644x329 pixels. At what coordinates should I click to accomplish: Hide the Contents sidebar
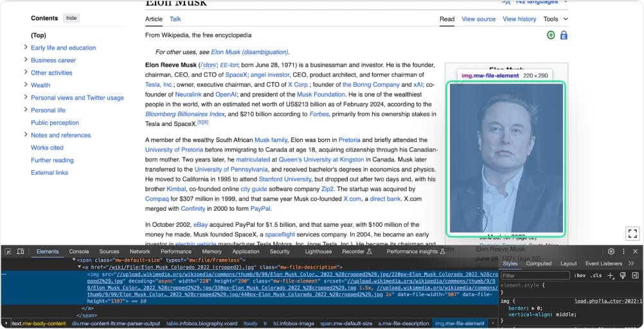click(x=71, y=18)
